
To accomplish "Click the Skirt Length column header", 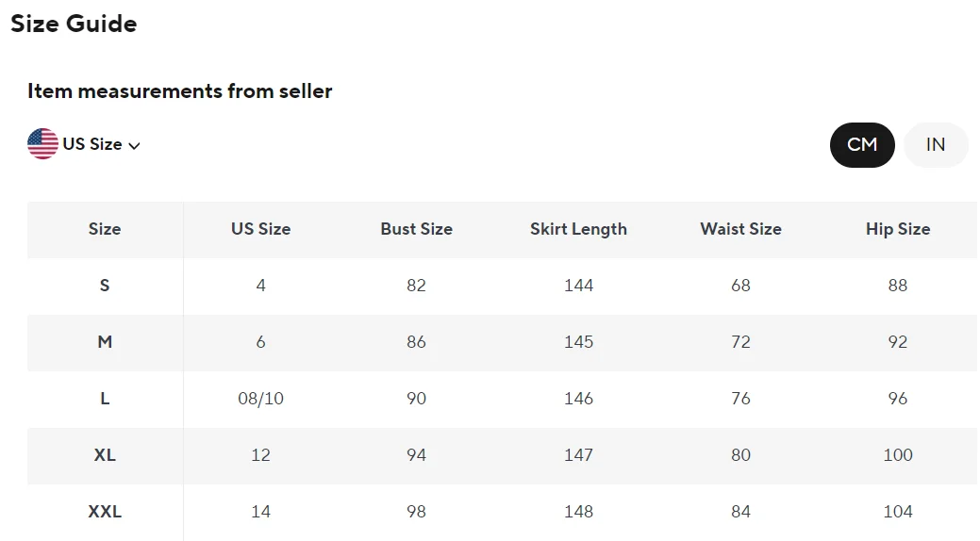I will click(578, 229).
